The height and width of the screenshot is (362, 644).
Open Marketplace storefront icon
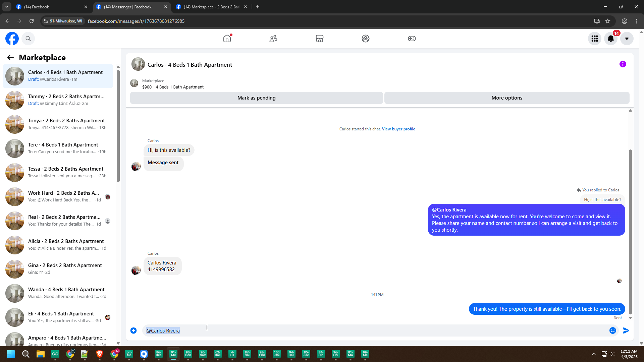tap(320, 39)
